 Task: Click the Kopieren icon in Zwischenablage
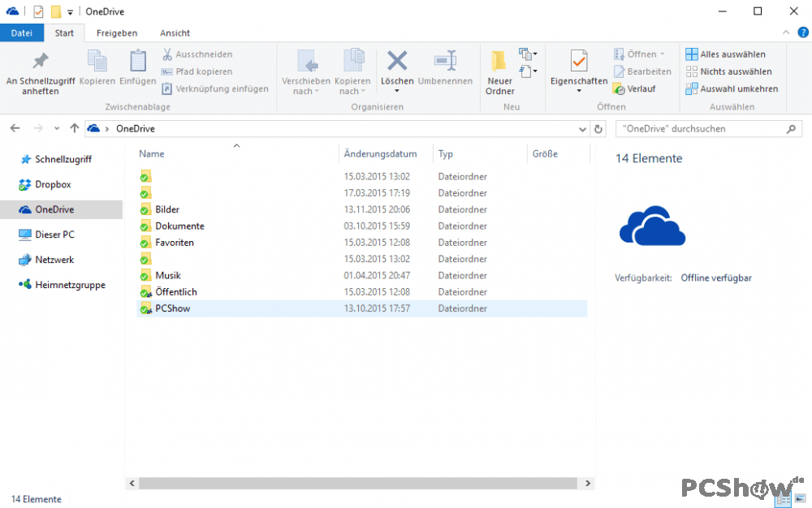[97, 61]
